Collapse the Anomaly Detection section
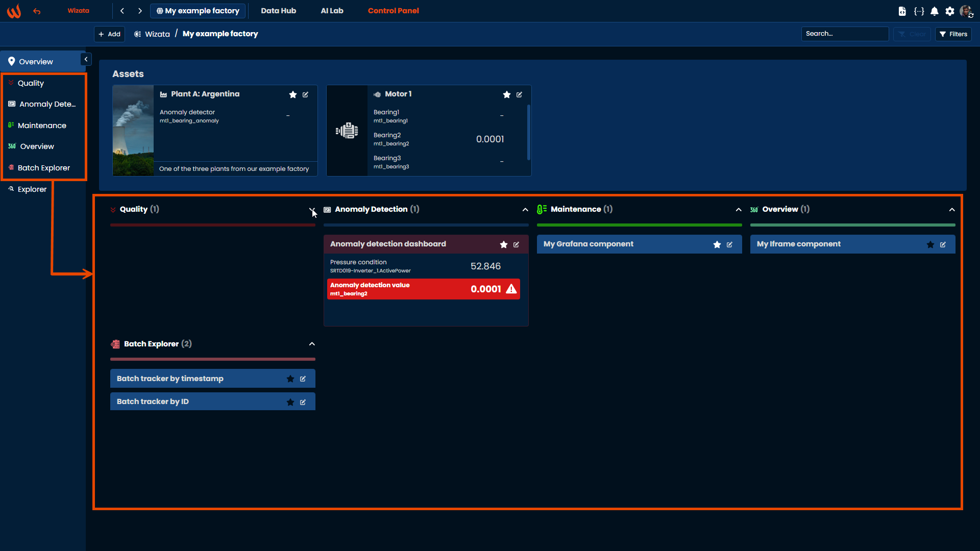980x551 pixels. (525, 210)
